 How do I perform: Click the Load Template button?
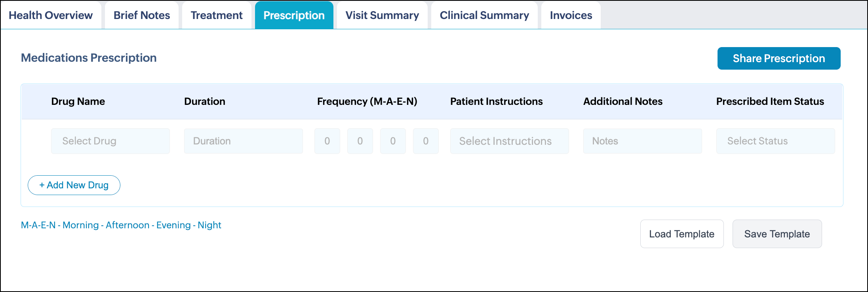[x=681, y=234]
